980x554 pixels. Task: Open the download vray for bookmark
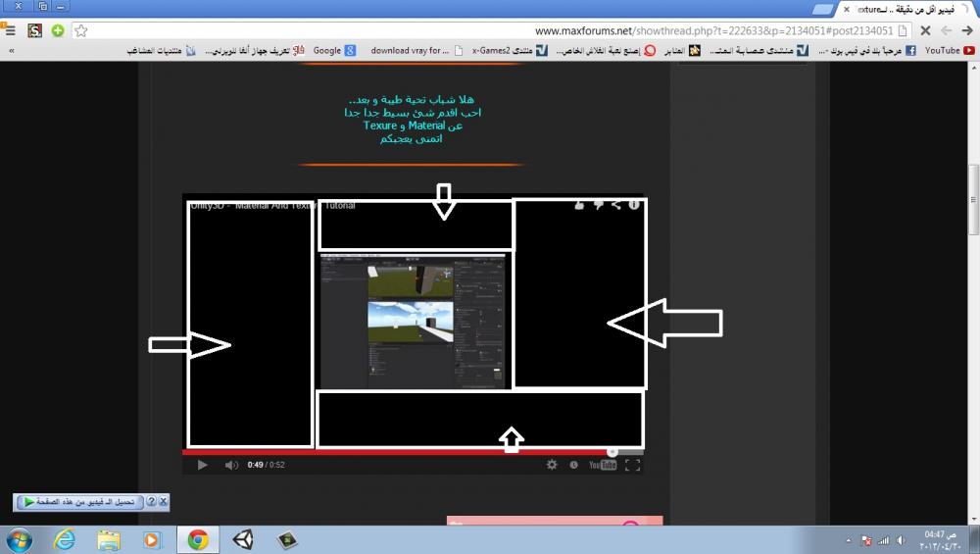[x=416, y=51]
